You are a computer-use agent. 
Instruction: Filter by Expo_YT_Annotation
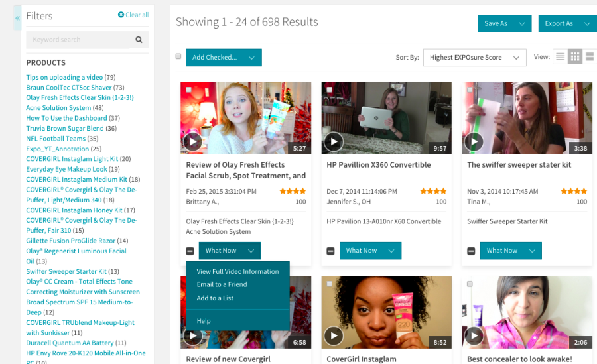pos(57,149)
